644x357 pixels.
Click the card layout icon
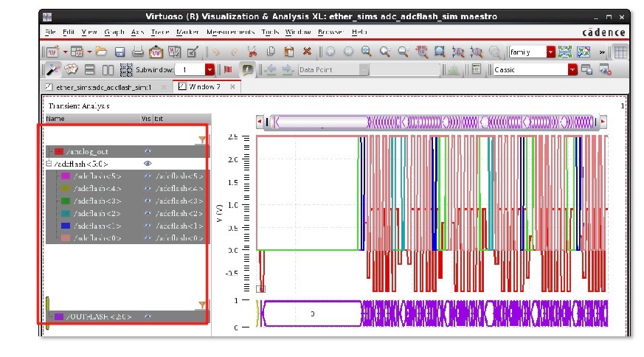click(71, 69)
